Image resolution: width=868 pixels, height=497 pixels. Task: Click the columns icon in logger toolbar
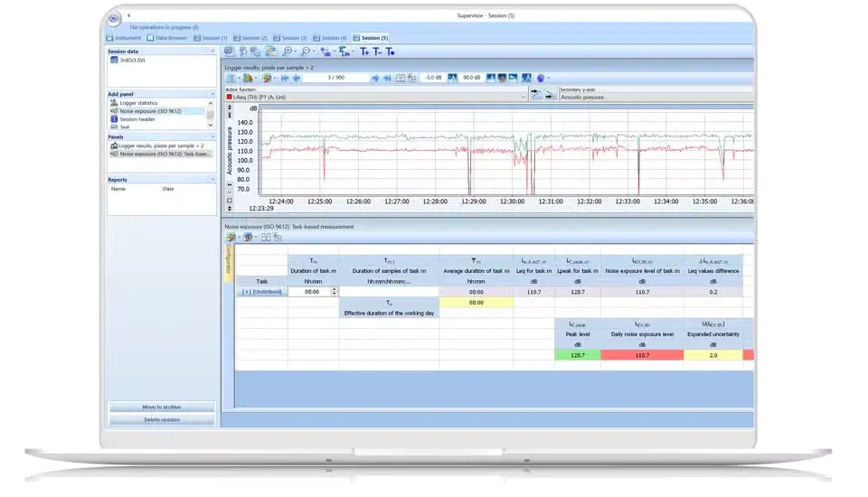coord(231,78)
